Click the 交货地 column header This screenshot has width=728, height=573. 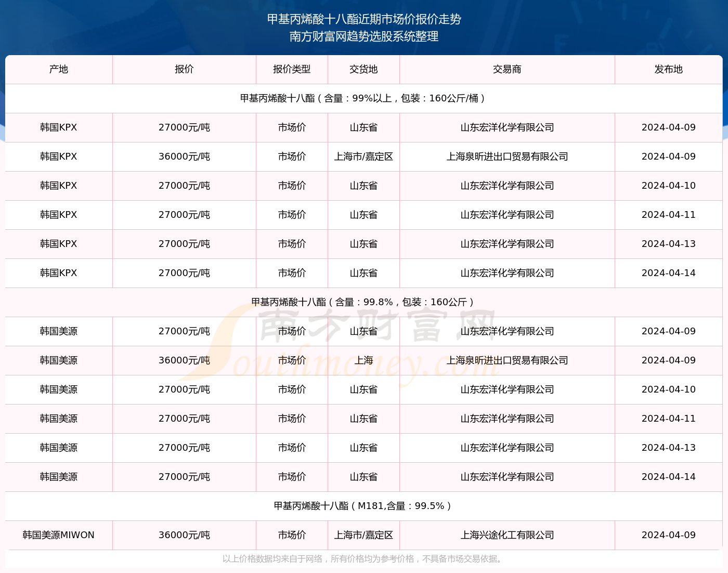click(x=363, y=69)
